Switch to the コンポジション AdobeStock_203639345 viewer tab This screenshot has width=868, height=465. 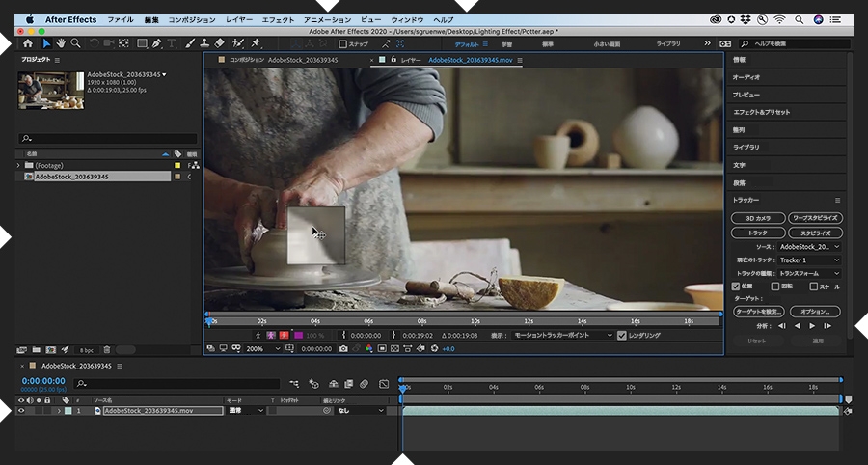[x=284, y=60]
